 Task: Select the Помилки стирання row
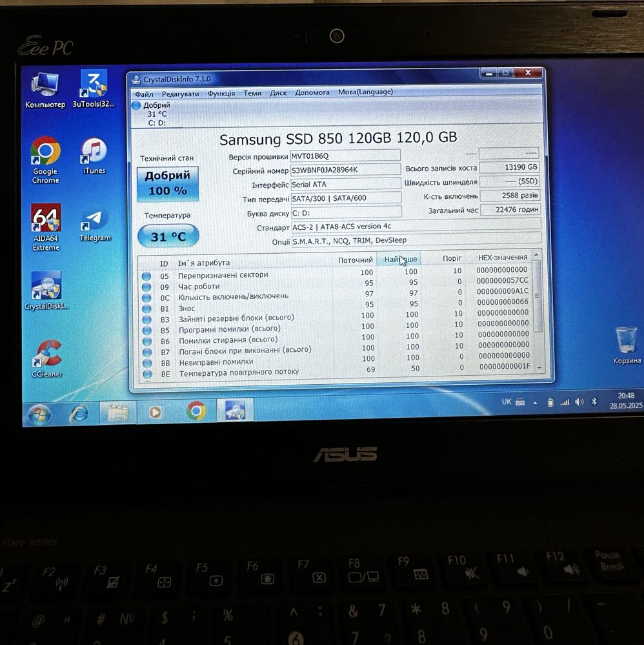coord(337,338)
